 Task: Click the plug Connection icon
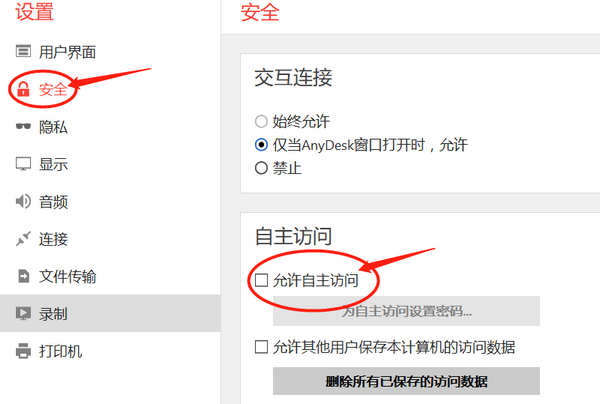pyautogui.click(x=23, y=239)
